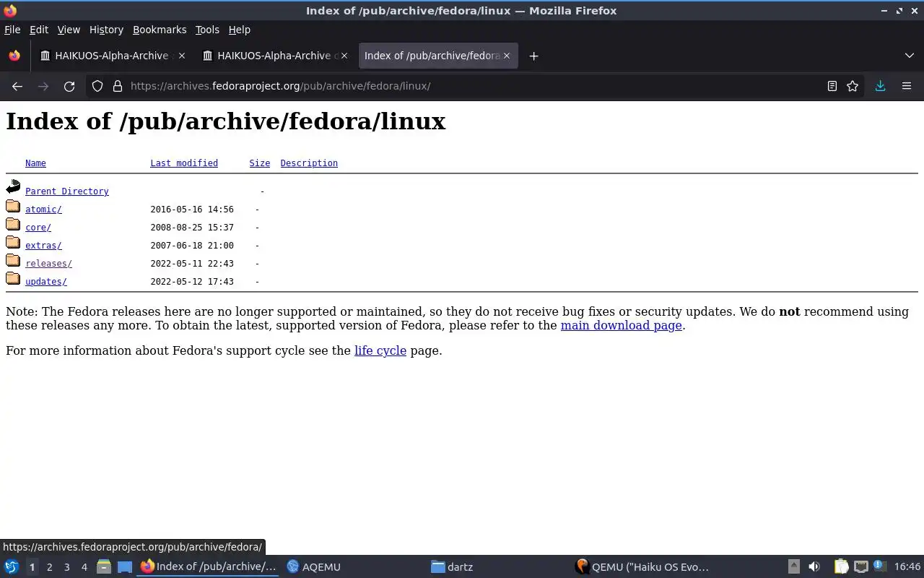Switch to virtual desktop 1
This screenshot has width=924, height=578.
32,567
